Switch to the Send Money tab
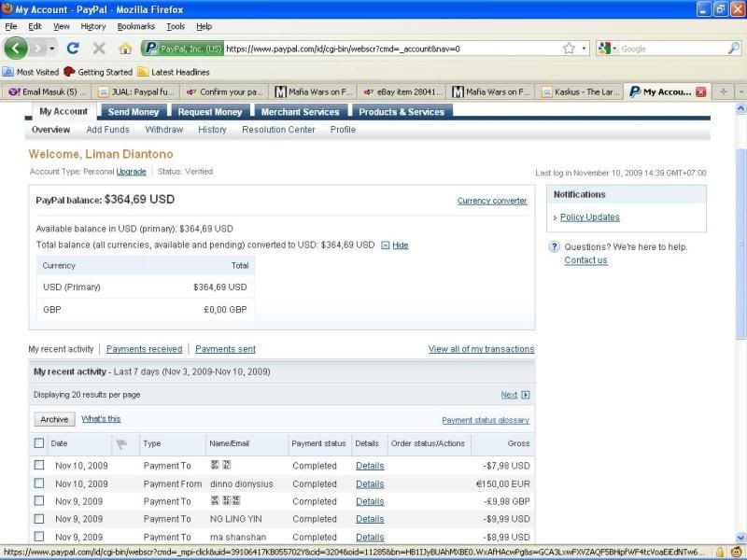Image resolution: width=747 pixels, height=560 pixels. click(133, 112)
